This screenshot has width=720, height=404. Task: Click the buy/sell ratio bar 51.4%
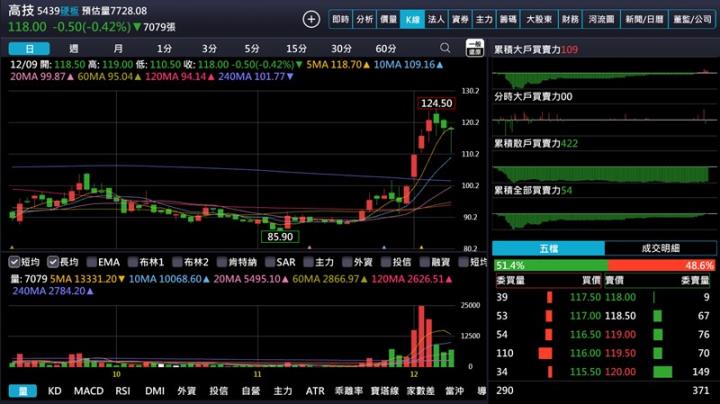pos(547,266)
